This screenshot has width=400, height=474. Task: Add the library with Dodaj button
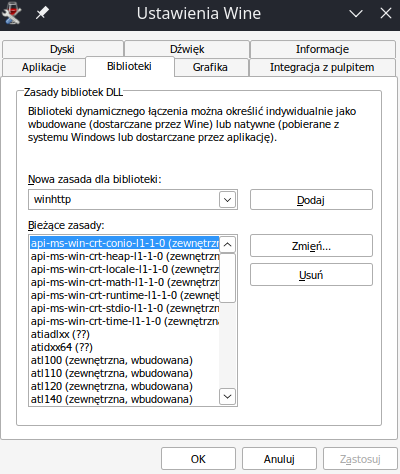tap(311, 200)
